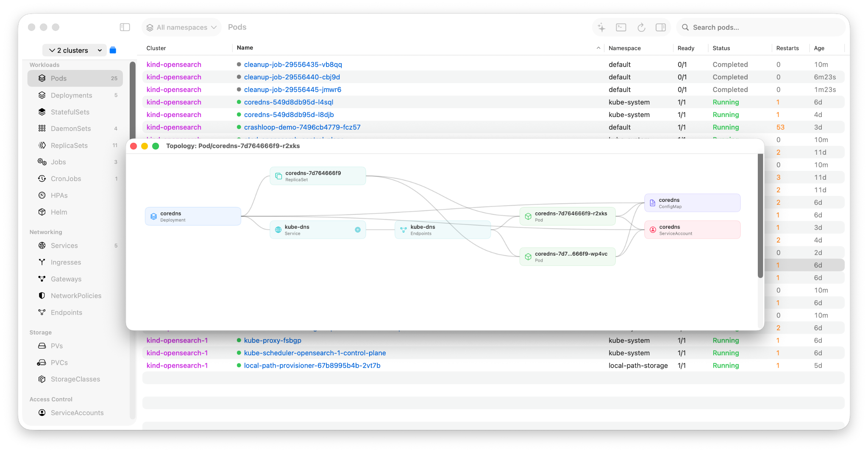Select the Helm package icon in Workloads
The width and height of the screenshot is (868, 452).
tap(42, 212)
